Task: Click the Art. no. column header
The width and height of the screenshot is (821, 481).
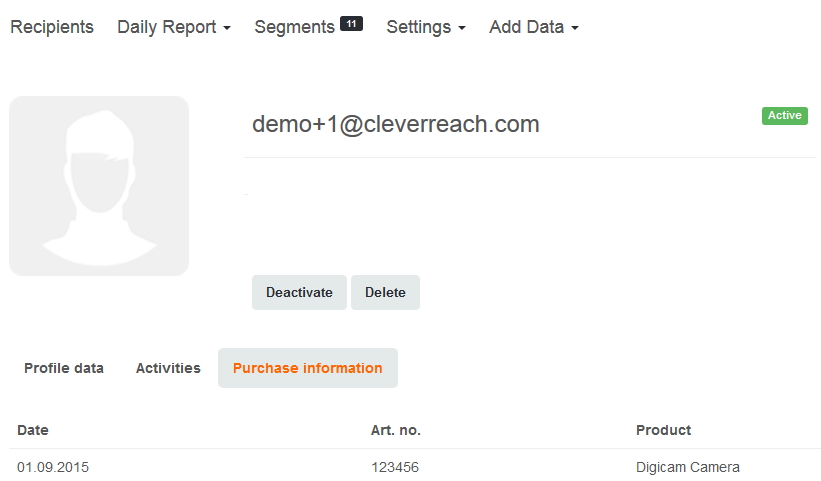Action: point(396,430)
